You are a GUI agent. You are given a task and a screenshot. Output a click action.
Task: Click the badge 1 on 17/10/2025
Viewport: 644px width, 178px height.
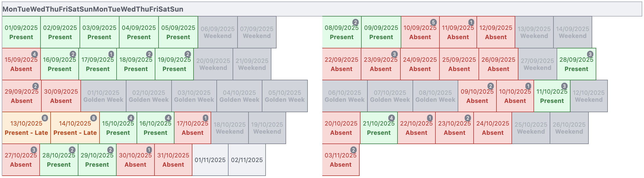pyautogui.click(x=205, y=118)
